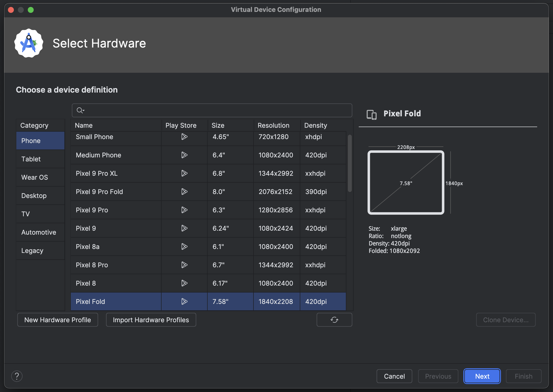Click the Pixel Fold screen preview diagram

point(406,183)
